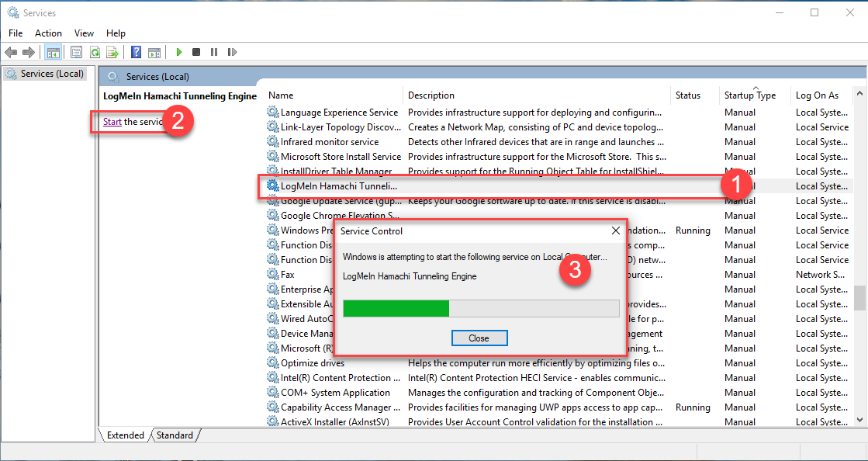Open the export list toolbar icon
The height and width of the screenshot is (461, 868).
coord(113,52)
